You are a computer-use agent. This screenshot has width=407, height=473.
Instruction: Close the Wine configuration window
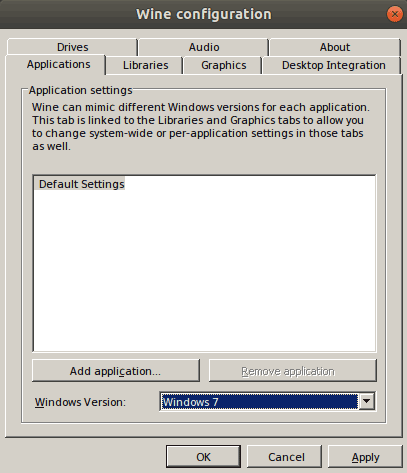[x=395, y=14]
